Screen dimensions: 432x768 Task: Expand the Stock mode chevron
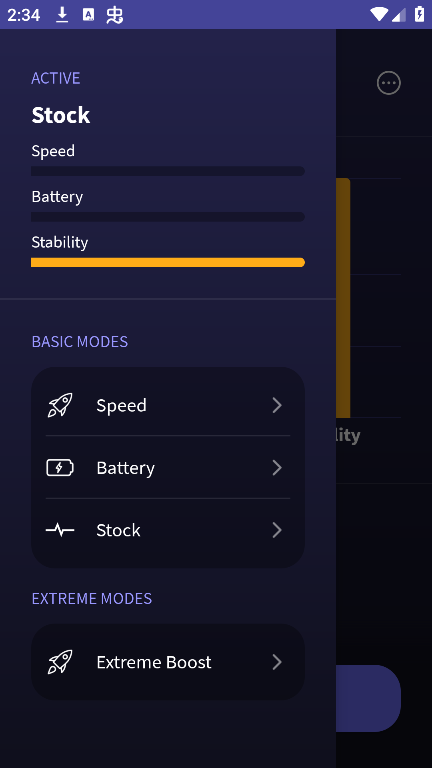(277, 530)
